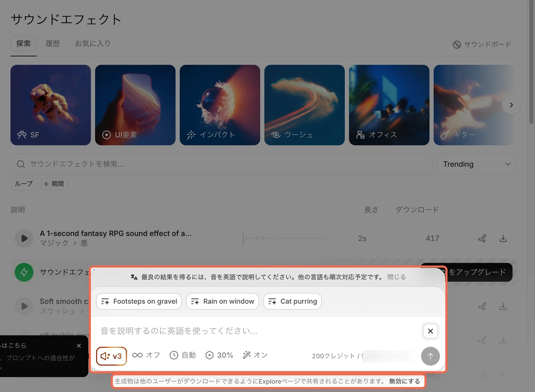Click the ダウンロード column header
Image resolution: width=535 pixels, height=392 pixels.
(x=417, y=210)
